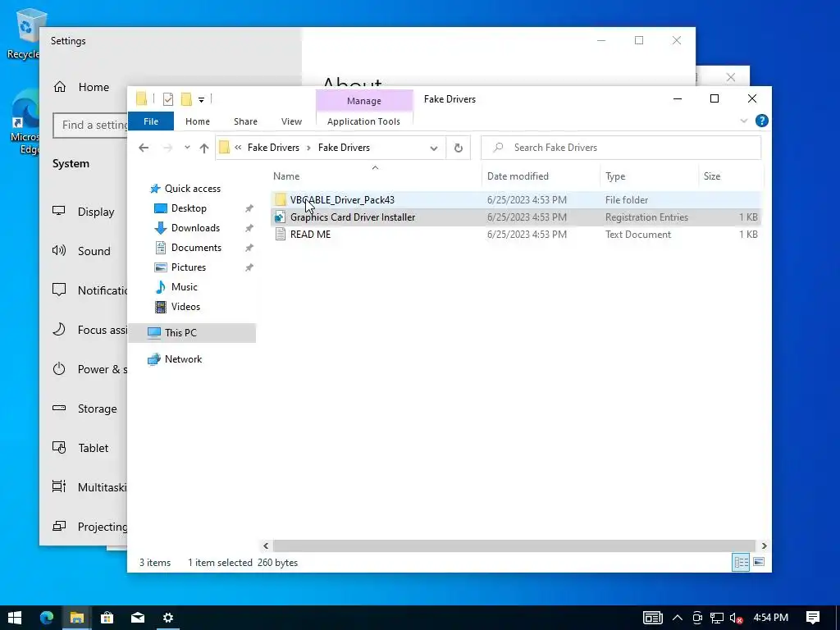The height and width of the screenshot is (630, 840).
Task: Open the Home ribbon tab
Action: coord(198,121)
